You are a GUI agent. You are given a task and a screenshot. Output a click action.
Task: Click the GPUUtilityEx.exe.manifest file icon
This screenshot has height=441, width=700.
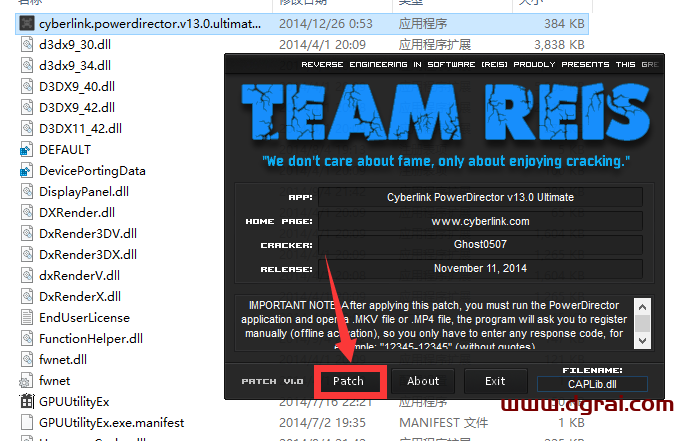pyautogui.click(x=27, y=422)
